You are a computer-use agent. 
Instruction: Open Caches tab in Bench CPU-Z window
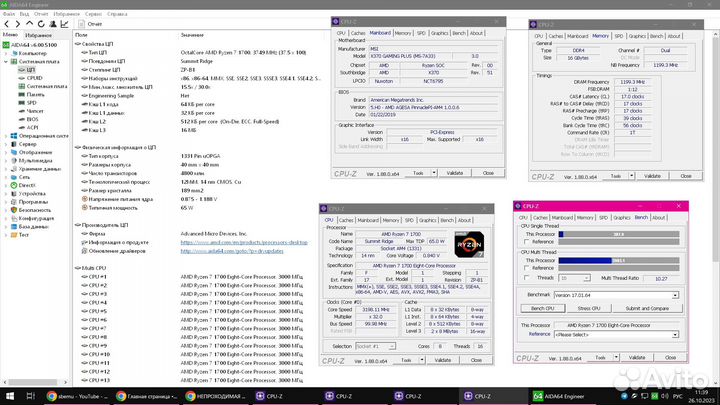pyautogui.click(x=540, y=218)
